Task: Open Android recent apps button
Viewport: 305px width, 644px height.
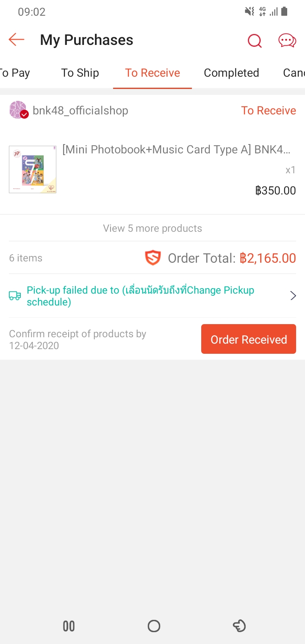Action: point(69,626)
